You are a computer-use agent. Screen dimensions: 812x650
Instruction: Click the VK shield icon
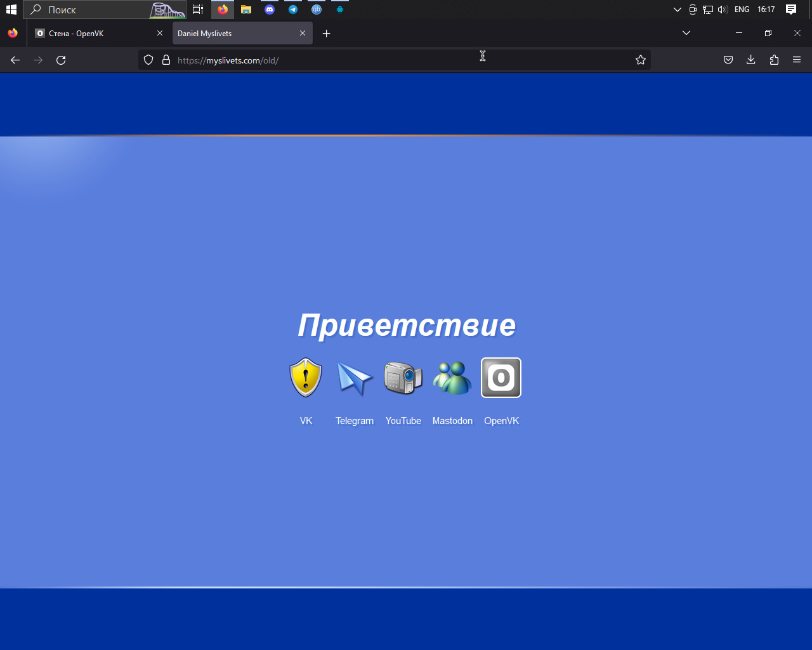[x=306, y=378]
